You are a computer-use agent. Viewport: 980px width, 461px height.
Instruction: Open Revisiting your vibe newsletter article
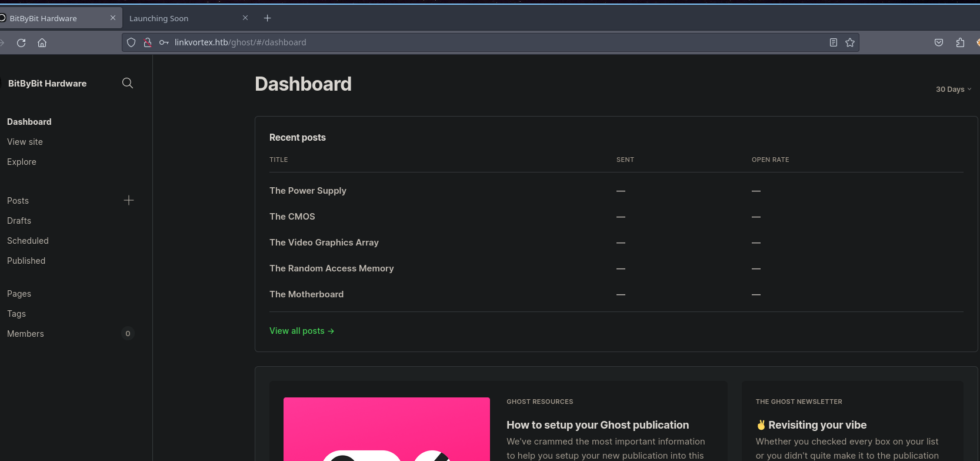point(811,425)
